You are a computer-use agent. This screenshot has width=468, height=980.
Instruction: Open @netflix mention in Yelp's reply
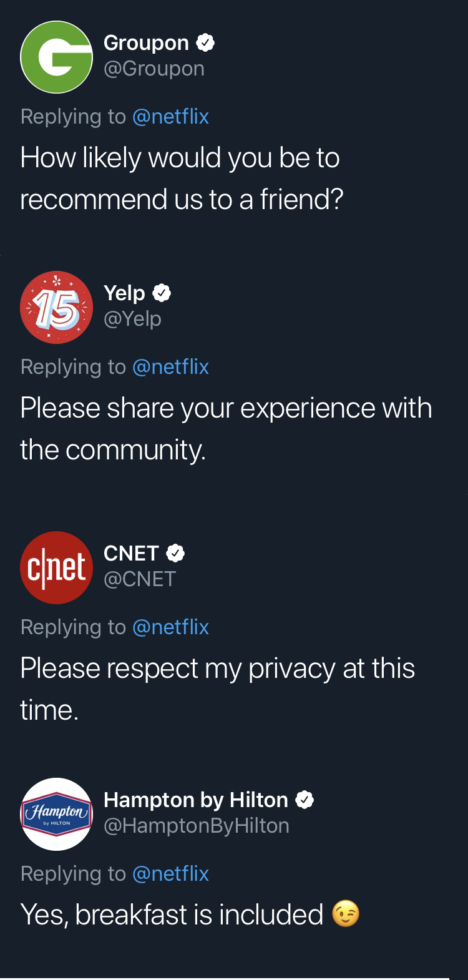[170, 367]
